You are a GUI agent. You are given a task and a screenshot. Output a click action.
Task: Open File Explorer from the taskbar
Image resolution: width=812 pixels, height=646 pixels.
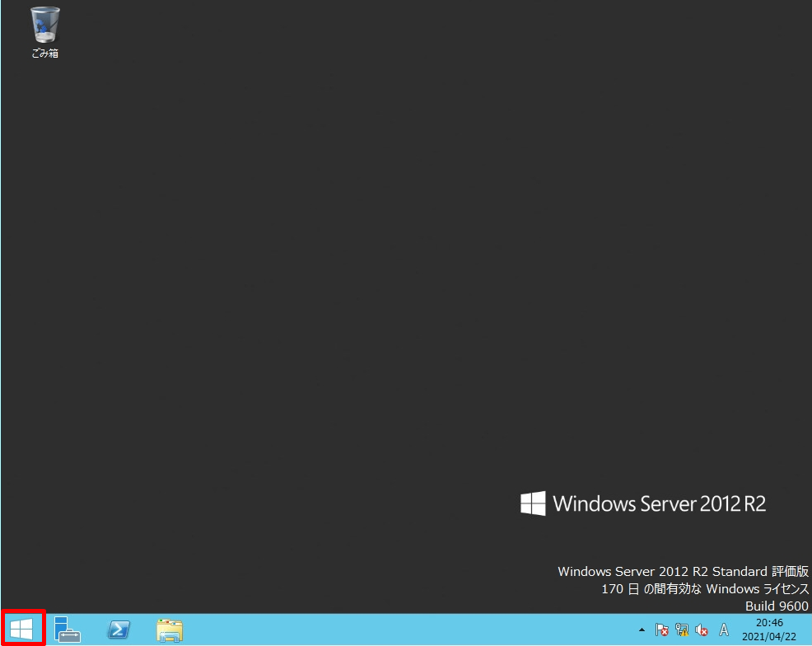170,630
